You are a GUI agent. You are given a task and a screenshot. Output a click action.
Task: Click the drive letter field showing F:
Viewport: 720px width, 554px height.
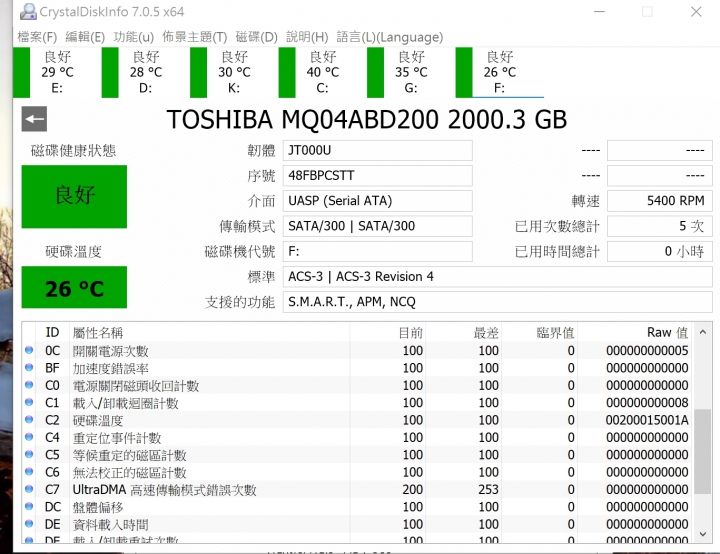click(377, 252)
